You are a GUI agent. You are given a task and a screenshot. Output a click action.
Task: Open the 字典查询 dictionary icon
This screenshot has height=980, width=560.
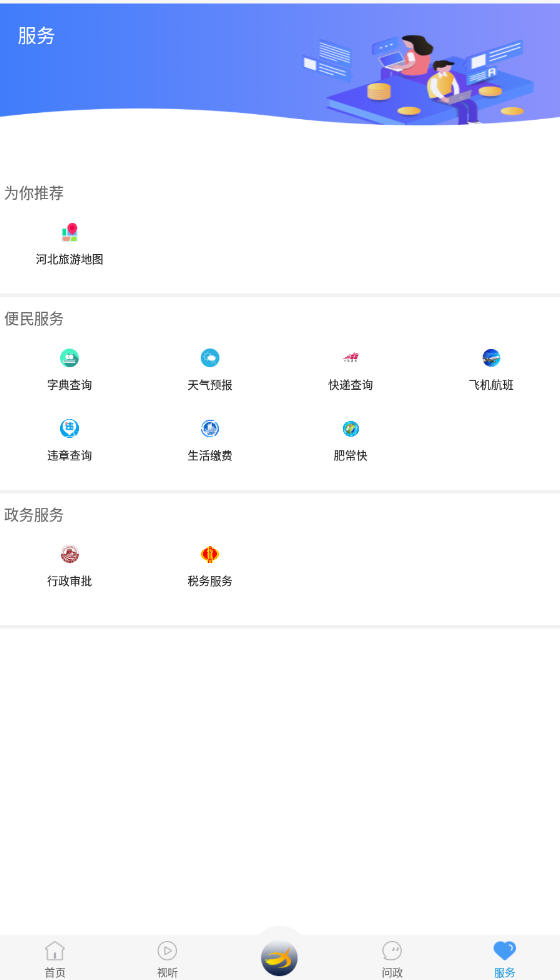point(69,358)
